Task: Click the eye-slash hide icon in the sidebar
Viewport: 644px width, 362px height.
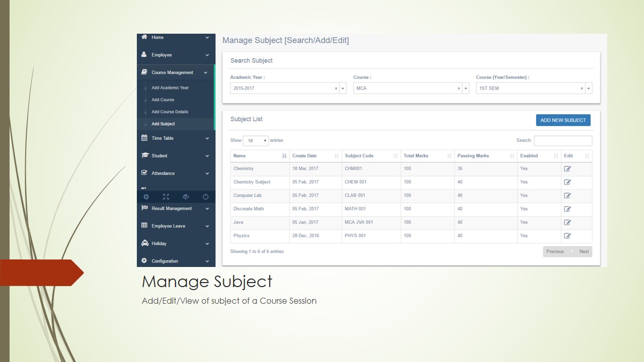Action: pos(186,197)
